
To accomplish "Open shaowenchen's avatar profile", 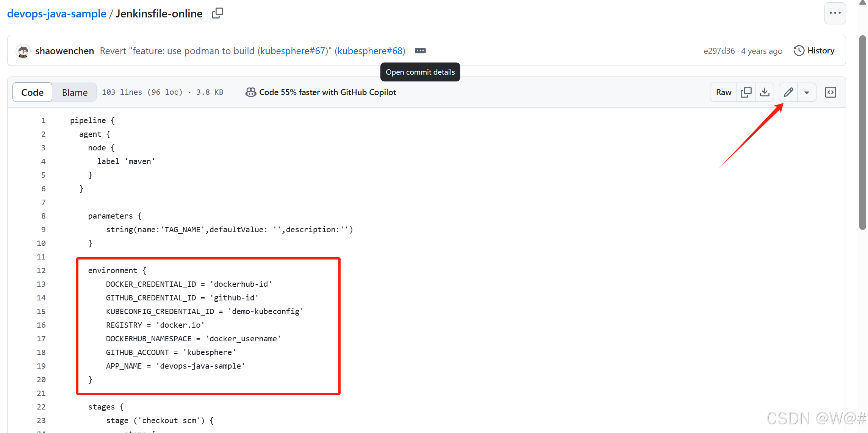I will [23, 51].
